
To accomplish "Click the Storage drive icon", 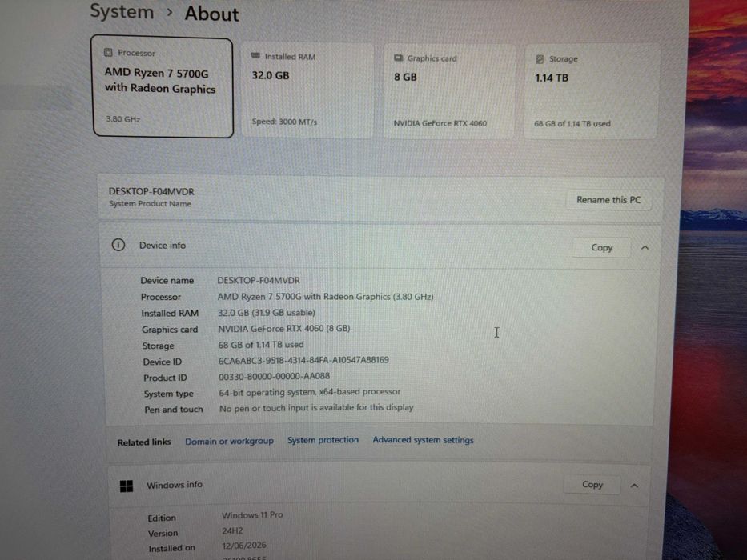I will [x=540, y=59].
